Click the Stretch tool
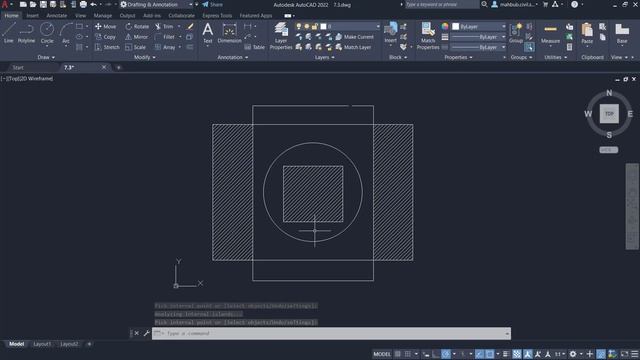Viewport: 640px width, 360px height. [107, 47]
